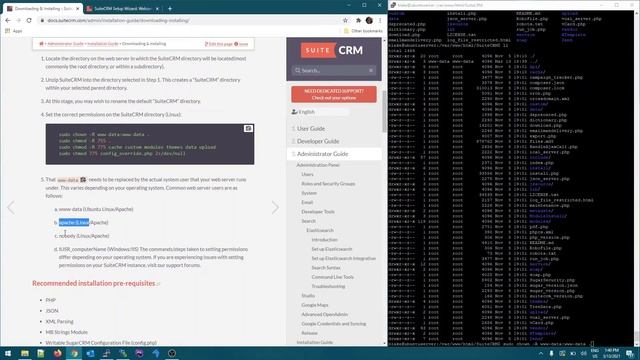Click the terminal window scrollbar
The height and width of the screenshot is (360, 640).
click(x=637, y=178)
